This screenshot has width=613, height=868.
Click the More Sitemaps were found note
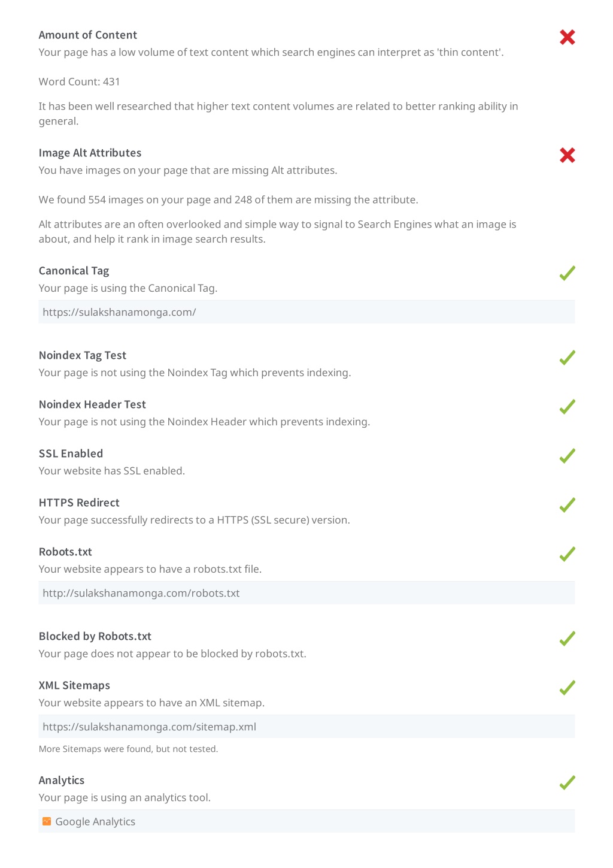(x=128, y=749)
